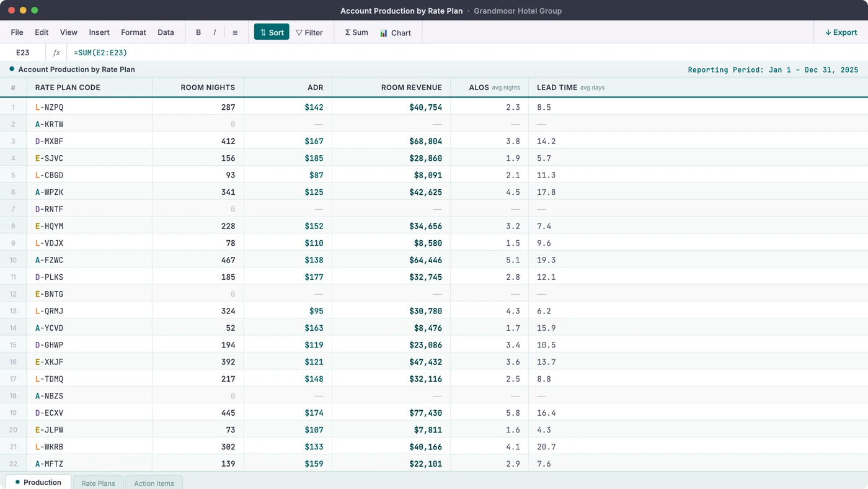Screen dimensions: 868x489
Task: Click the formula bar with =SUM(E2:E23)
Action: tap(248, 53)
